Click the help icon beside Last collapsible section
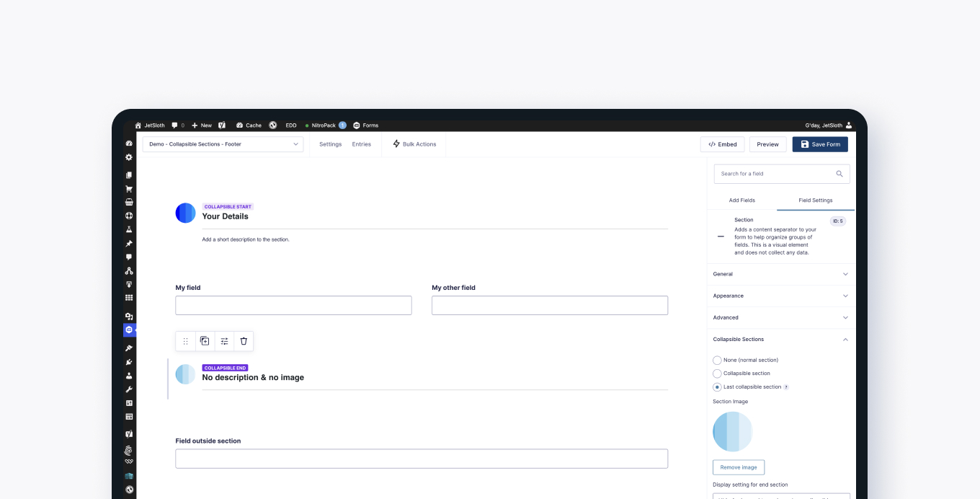This screenshot has height=499, width=980. (x=786, y=387)
